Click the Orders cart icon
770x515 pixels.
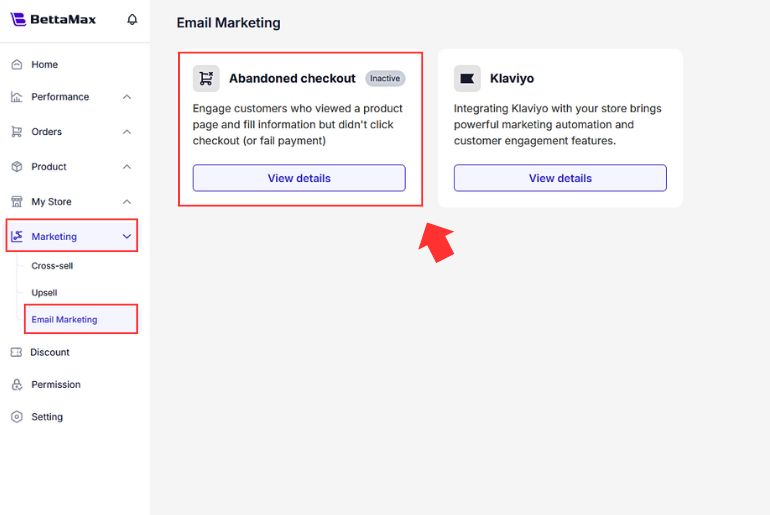pyautogui.click(x=16, y=132)
